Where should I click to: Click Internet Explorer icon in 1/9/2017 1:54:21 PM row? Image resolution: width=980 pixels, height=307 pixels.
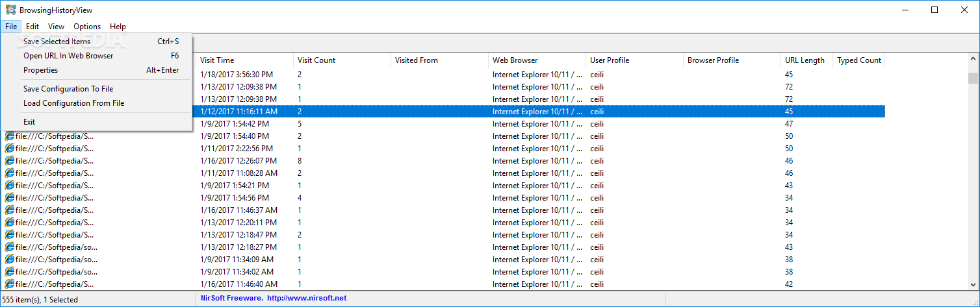[x=10, y=186]
